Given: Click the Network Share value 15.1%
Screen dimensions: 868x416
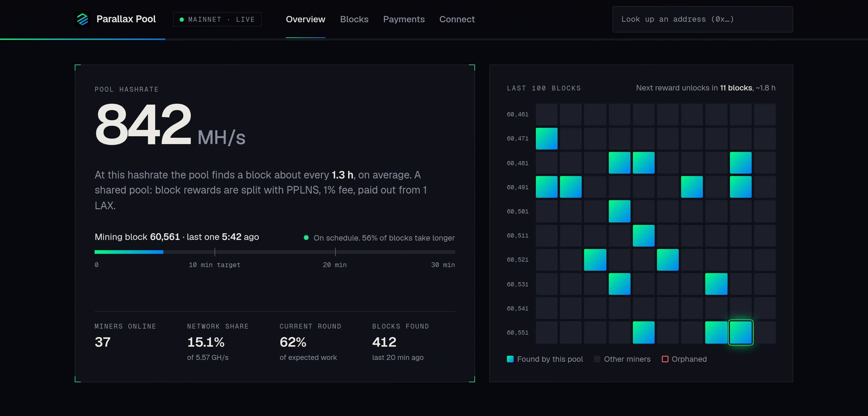Looking at the screenshot, I should tap(206, 342).
